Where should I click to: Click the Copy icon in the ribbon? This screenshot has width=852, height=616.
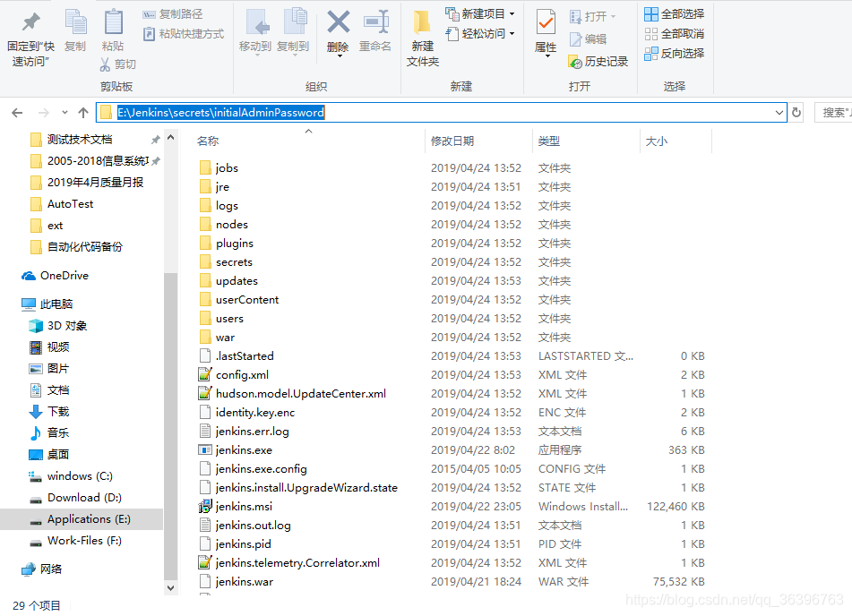(x=75, y=21)
